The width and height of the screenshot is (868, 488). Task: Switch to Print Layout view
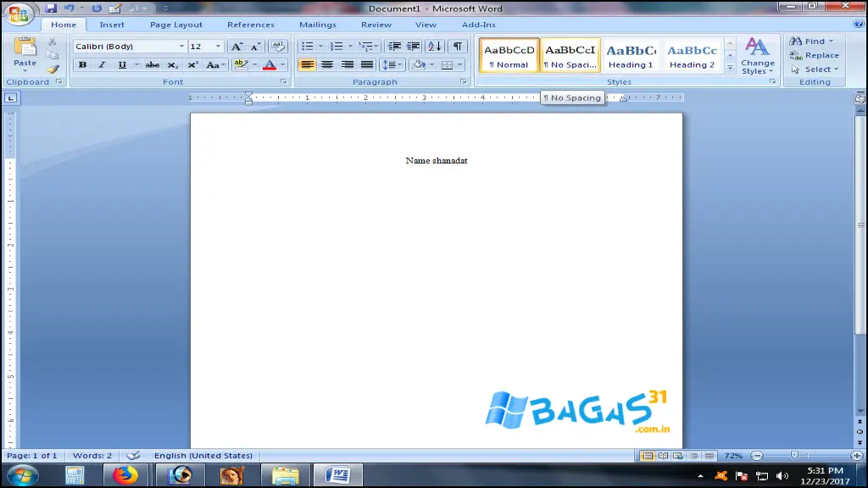point(648,455)
